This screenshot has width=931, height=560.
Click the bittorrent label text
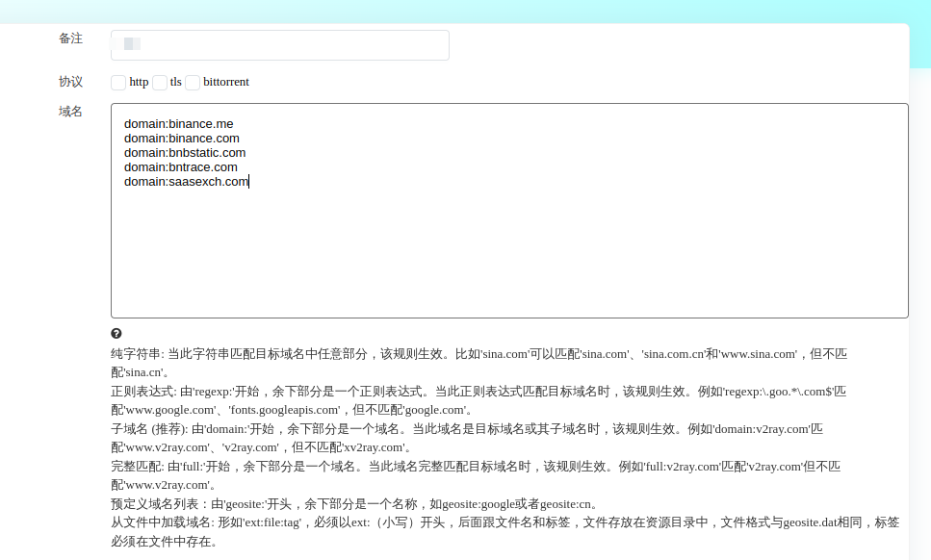[226, 83]
